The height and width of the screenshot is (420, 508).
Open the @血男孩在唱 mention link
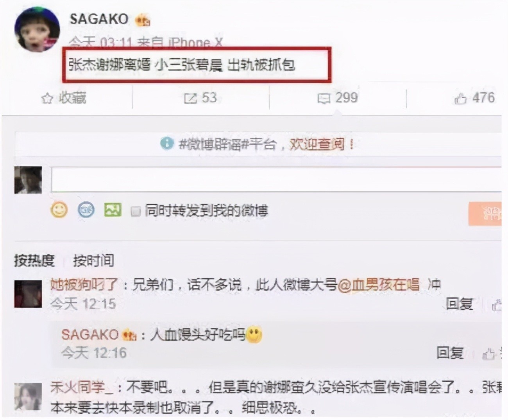(x=378, y=285)
